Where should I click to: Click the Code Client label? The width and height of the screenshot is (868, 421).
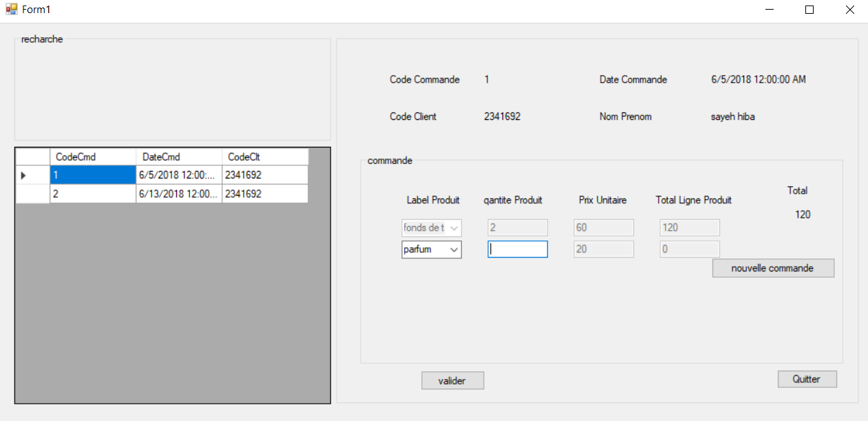(x=413, y=116)
